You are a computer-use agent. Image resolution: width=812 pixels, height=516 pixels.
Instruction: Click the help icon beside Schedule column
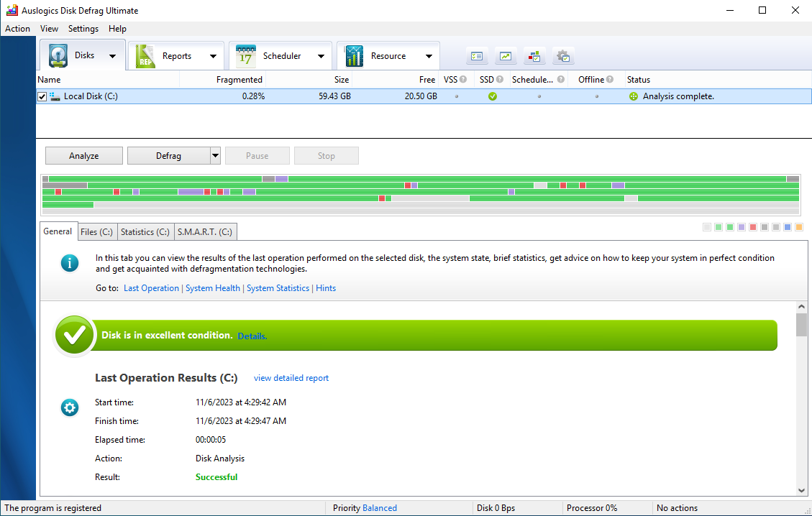561,79
